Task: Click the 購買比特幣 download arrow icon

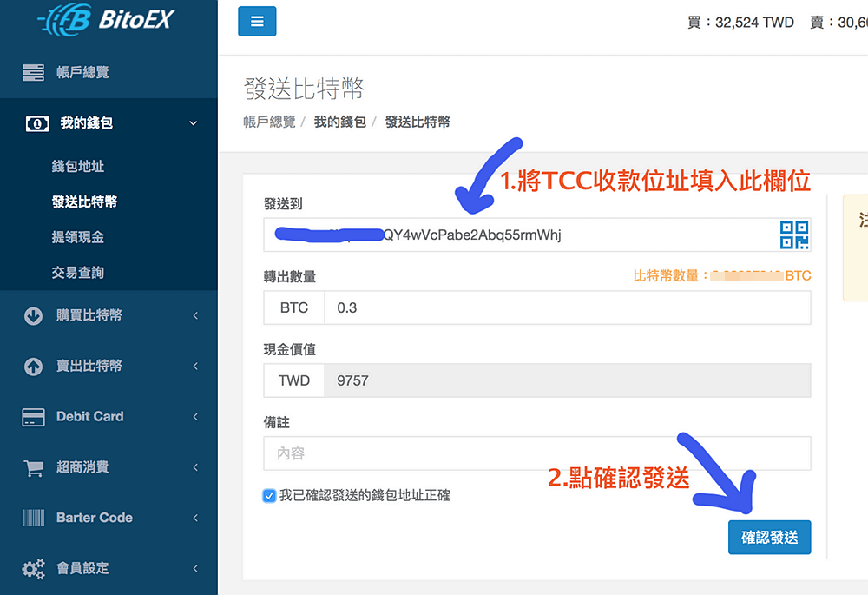Action: [33, 316]
